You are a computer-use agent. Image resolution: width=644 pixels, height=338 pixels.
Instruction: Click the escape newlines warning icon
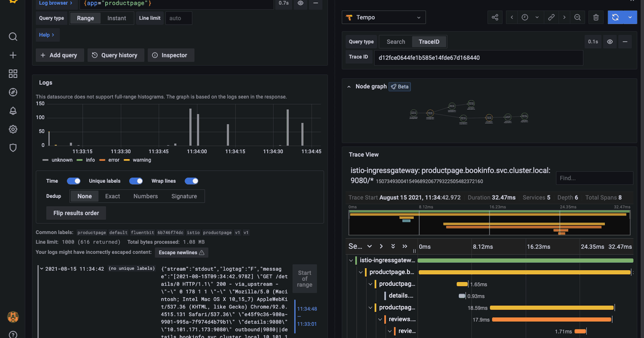(202, 252)
